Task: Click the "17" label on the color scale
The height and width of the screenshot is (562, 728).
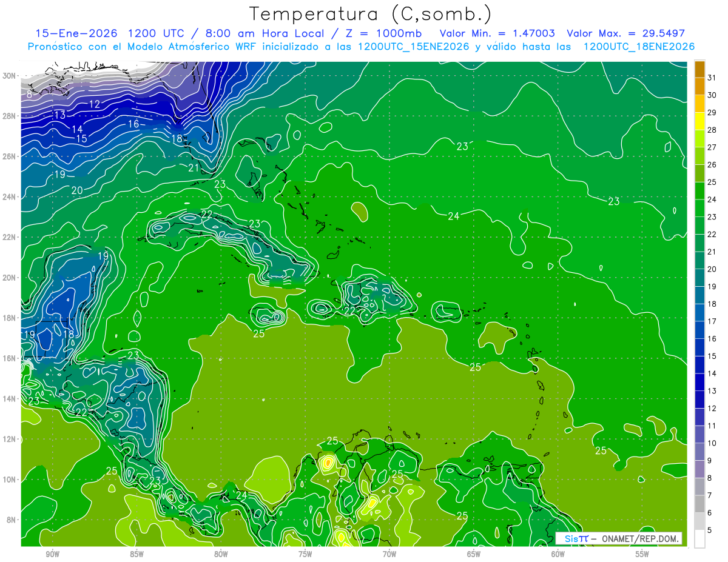Action: tap(712, 321)
